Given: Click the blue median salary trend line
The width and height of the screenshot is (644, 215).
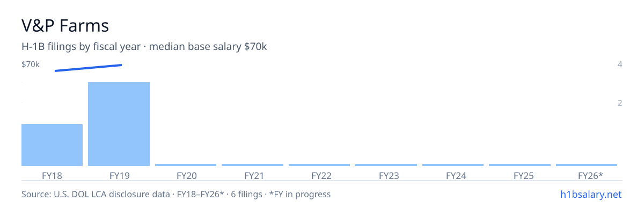Looking at the screenshot, I should (x=89, y=68).
